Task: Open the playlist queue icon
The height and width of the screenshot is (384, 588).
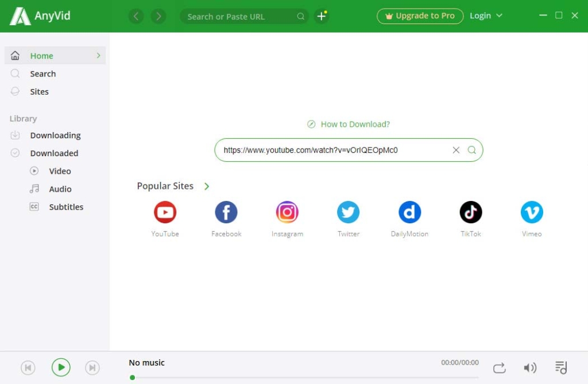Action: coord(561,367)
